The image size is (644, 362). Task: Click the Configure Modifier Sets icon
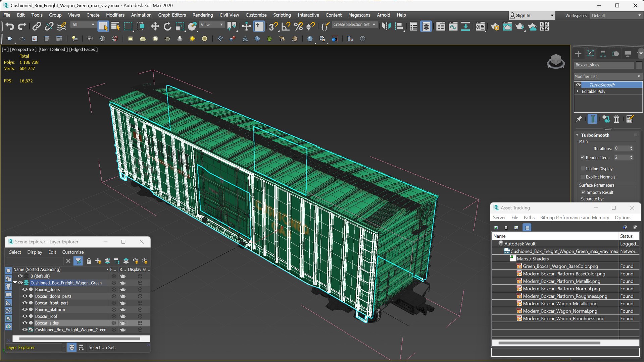pyautogui.click(x=630, y=119)
